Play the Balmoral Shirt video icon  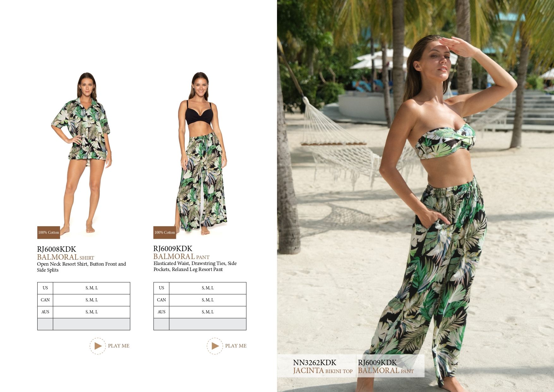[98, 346]
